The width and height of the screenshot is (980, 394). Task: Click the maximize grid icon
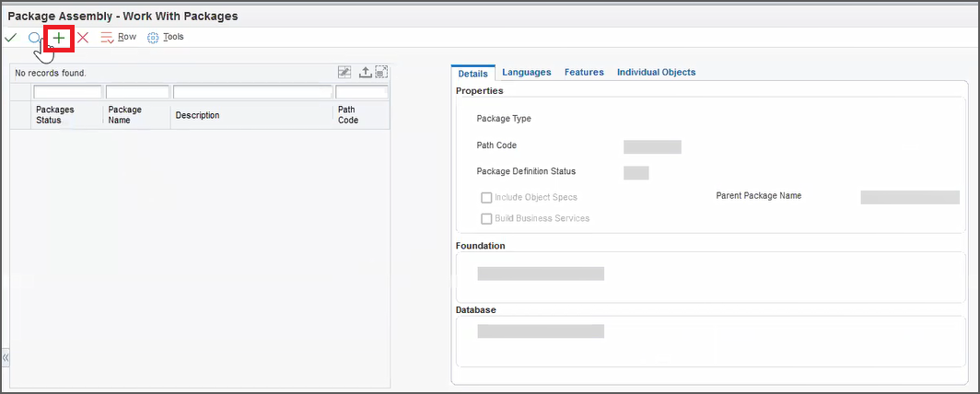[x=381, y=73]
